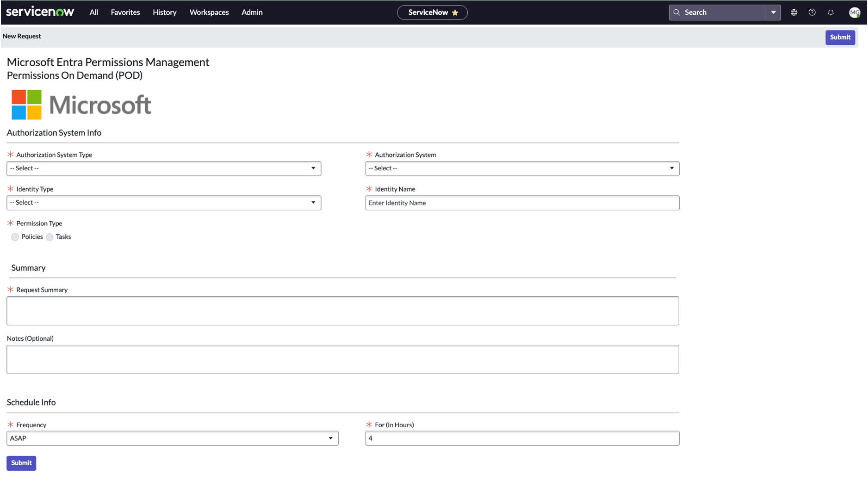868x480 pixels.
Task: Open the user avatar menu
Action: (854, 12)
